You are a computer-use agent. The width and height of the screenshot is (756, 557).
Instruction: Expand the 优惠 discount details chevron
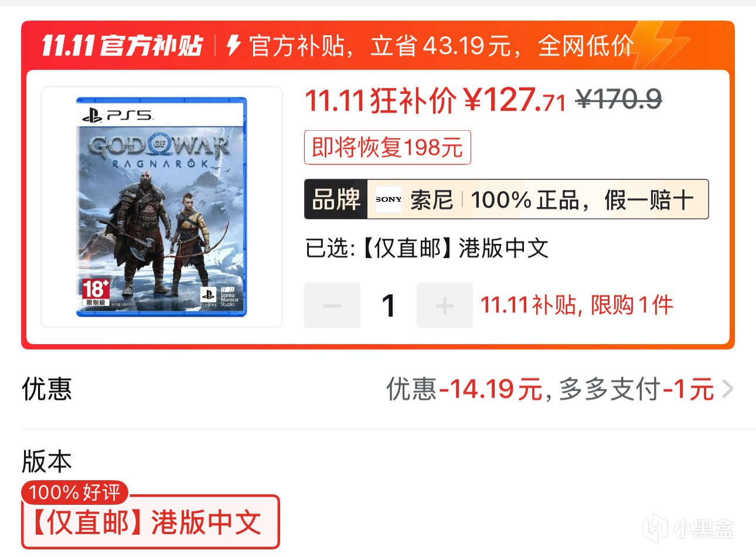tap(728, 389)
